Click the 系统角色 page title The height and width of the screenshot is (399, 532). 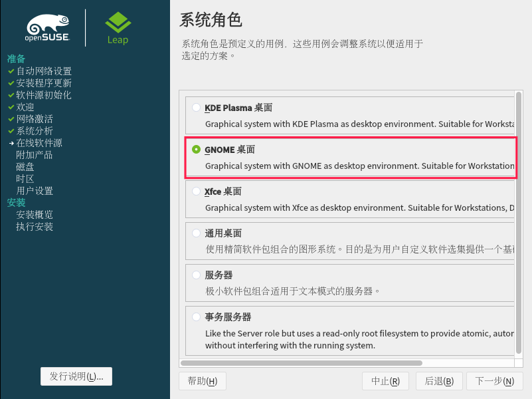pos(211,20)
